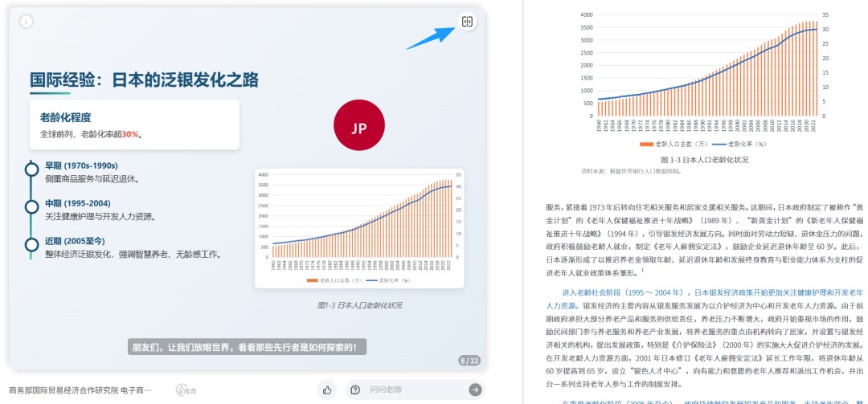Image resolution: width=868 pixels, height=404 pixels.
Task: Click text 整体经济泛银发化，强调智慧养老
Action: click(134, 255)
